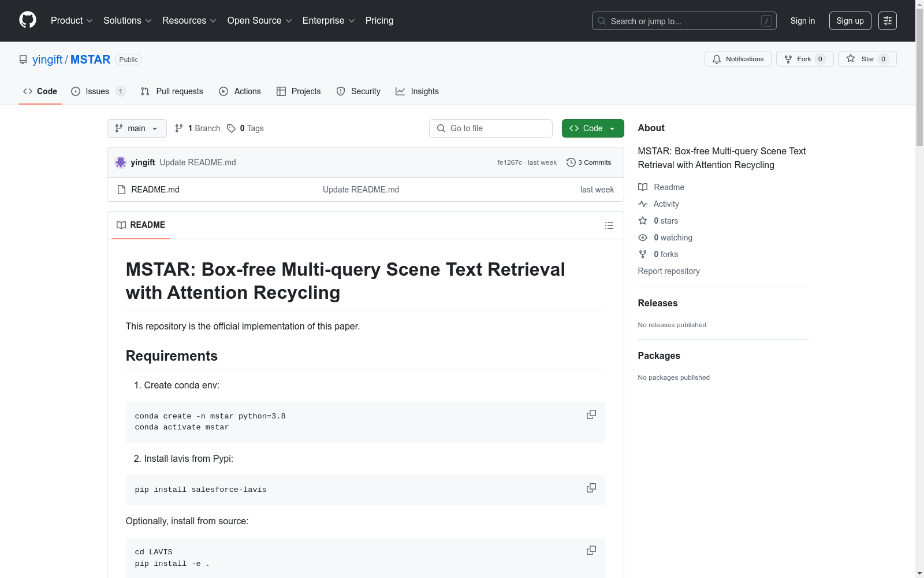Screen dimensions: 924x578
Task: Open commit fe1267c link
Action: [509, 163]
